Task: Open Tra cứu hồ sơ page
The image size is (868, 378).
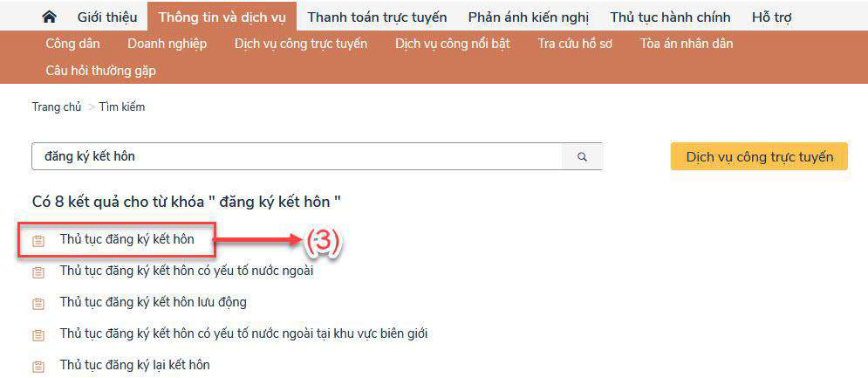Action: pos(575,44)
